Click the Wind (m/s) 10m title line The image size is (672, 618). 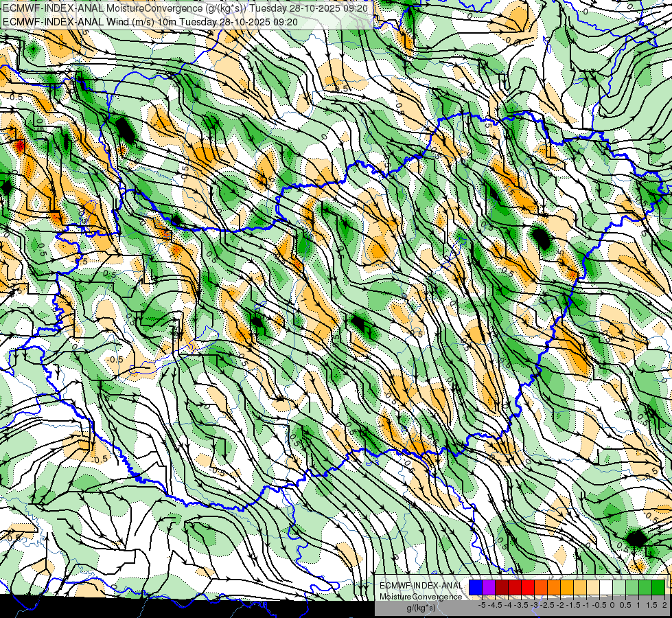(150, 21)
